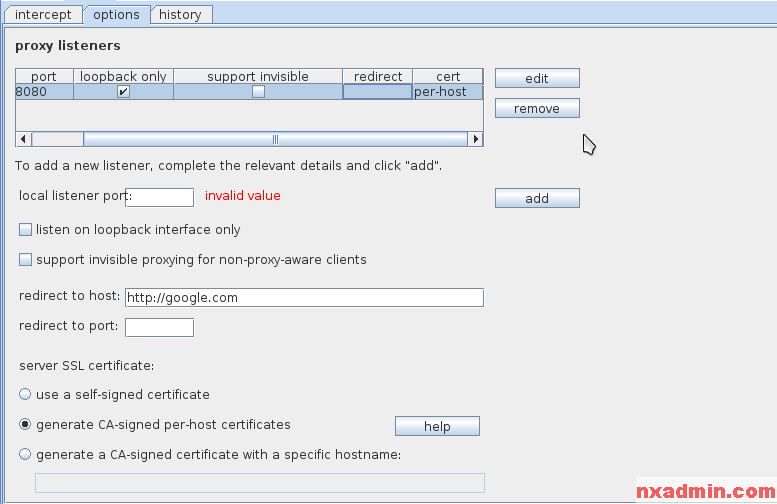Select generate CA-signed per-host certificates
Viewport: 777px width, 504px height.
pyautogui.click(x=25, y=424)
